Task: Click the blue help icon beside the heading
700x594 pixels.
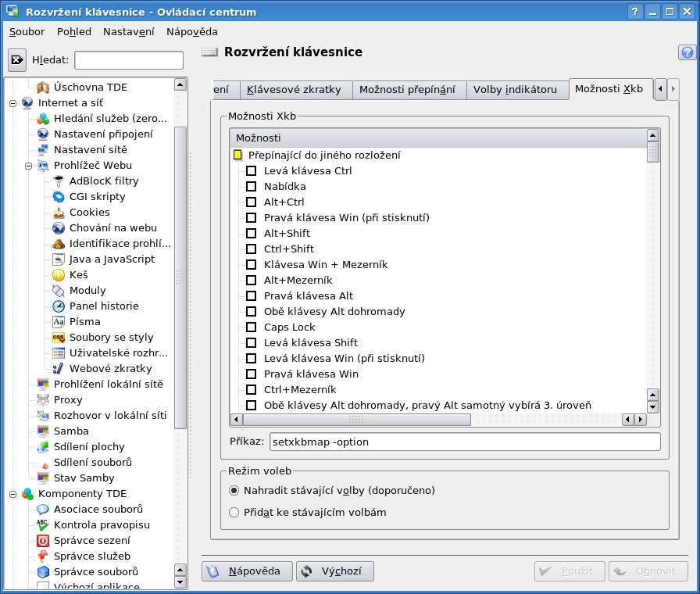Action: click(687, 52)
